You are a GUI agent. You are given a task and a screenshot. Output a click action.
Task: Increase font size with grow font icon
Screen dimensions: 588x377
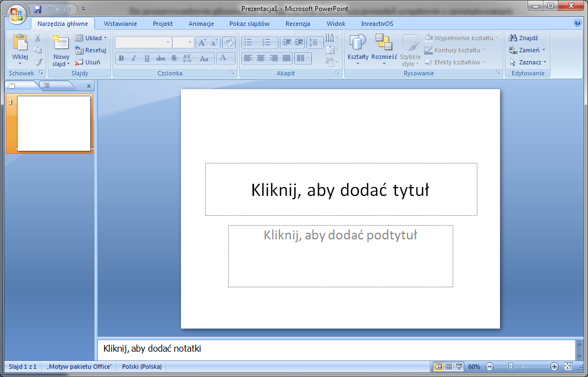[x=202, y=42]
